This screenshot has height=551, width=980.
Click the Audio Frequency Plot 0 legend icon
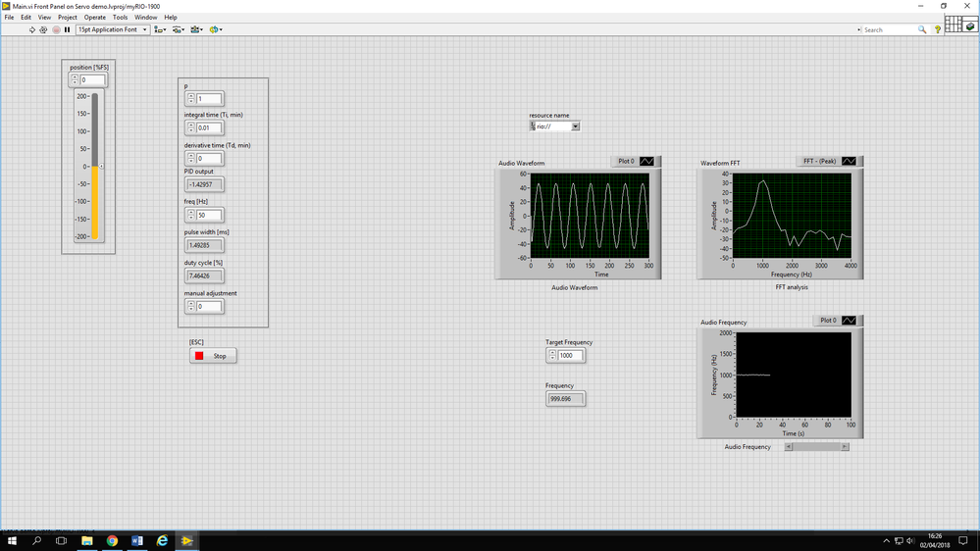click(x=849, y=321)
